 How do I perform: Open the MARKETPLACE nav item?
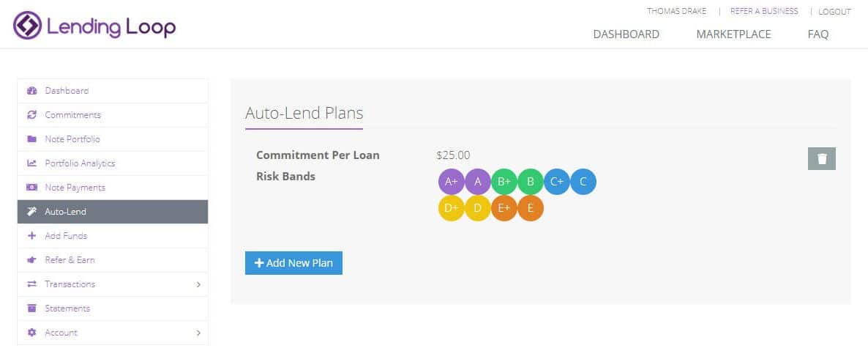click(x=733, y=34)
